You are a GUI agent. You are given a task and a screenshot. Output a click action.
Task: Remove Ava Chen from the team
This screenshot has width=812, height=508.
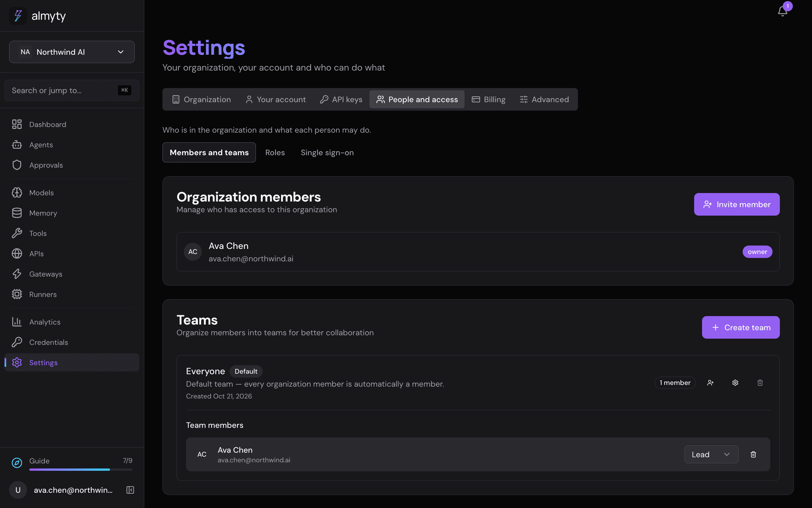point(753,454)
